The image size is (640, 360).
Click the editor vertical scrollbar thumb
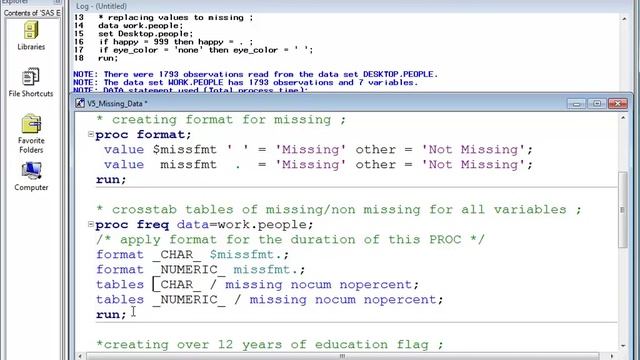[622, 209]
